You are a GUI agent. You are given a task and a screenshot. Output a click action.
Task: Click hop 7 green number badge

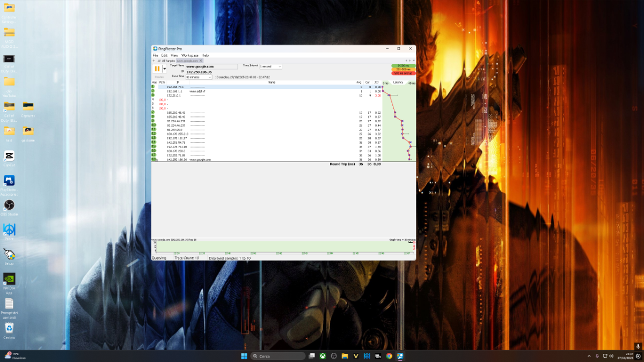(153, 113)
